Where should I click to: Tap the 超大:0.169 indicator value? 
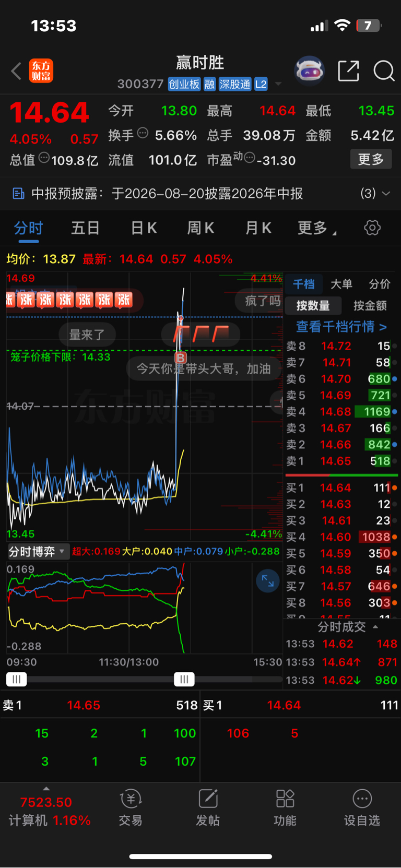[x=96, y=552]
